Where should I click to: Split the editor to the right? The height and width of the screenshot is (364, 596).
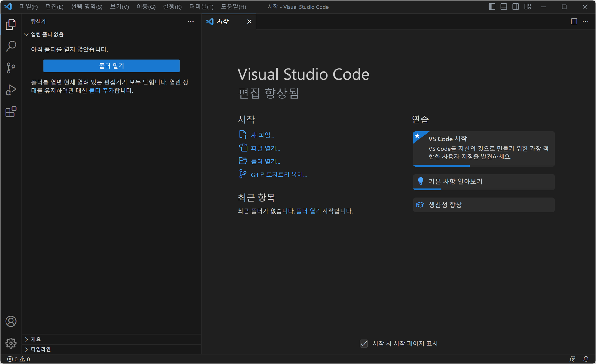pos(574,21)
